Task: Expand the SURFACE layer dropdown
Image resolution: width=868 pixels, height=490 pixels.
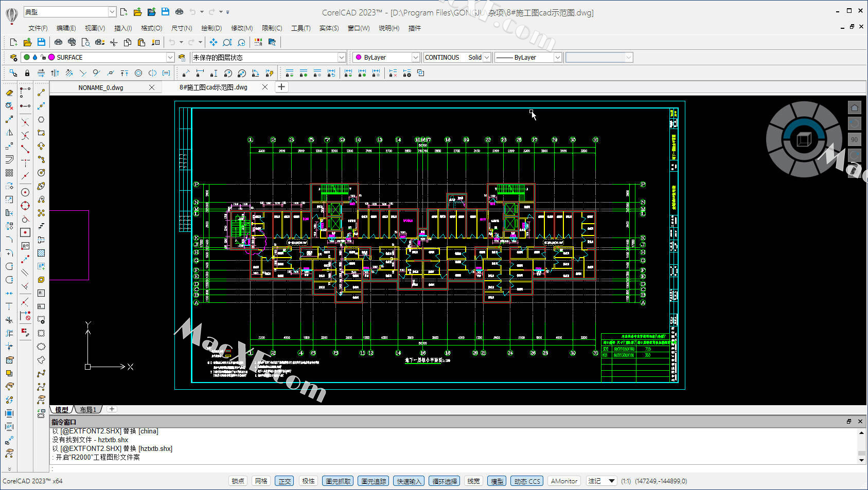Action: (170, 58)
